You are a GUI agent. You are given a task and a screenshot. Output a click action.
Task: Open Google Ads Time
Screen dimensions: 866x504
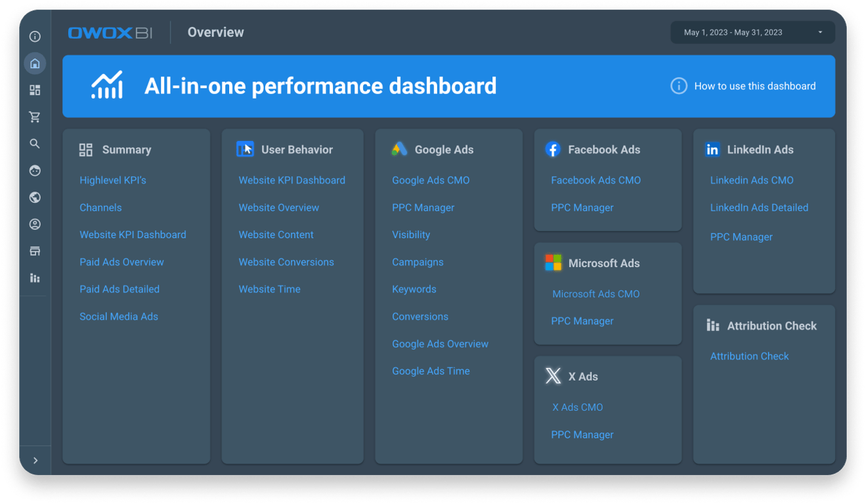431,371
